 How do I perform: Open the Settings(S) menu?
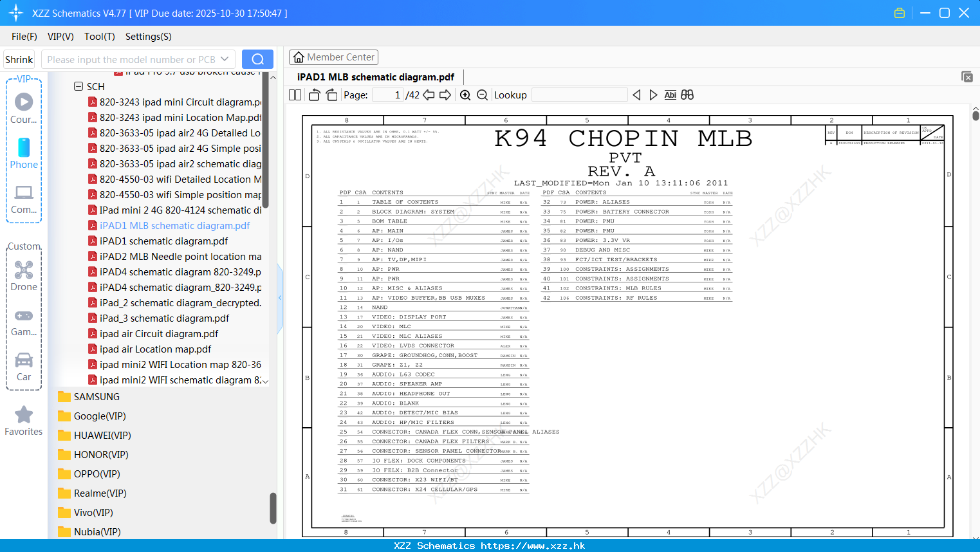pyautogui.click(x=149, y=37)
